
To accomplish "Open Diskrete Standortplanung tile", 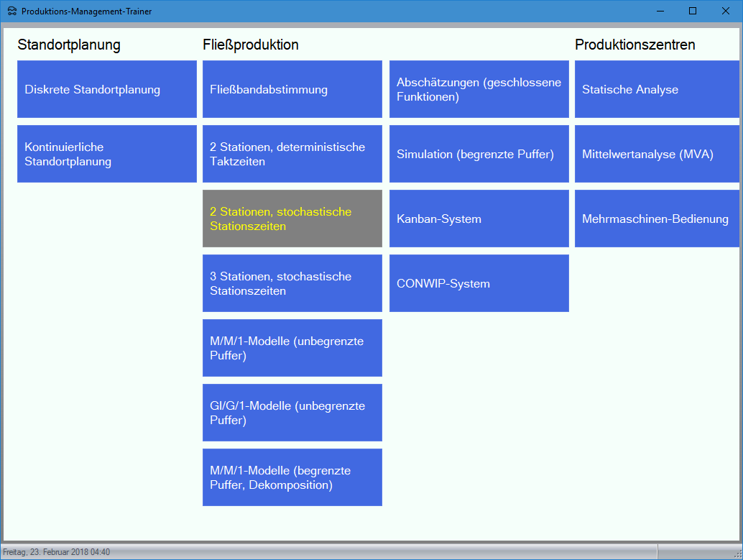I will coord(106,89).
